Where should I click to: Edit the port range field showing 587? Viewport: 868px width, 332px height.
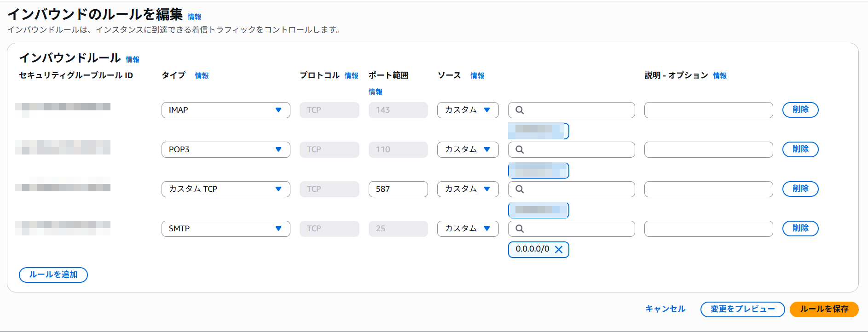click(398, 189)
